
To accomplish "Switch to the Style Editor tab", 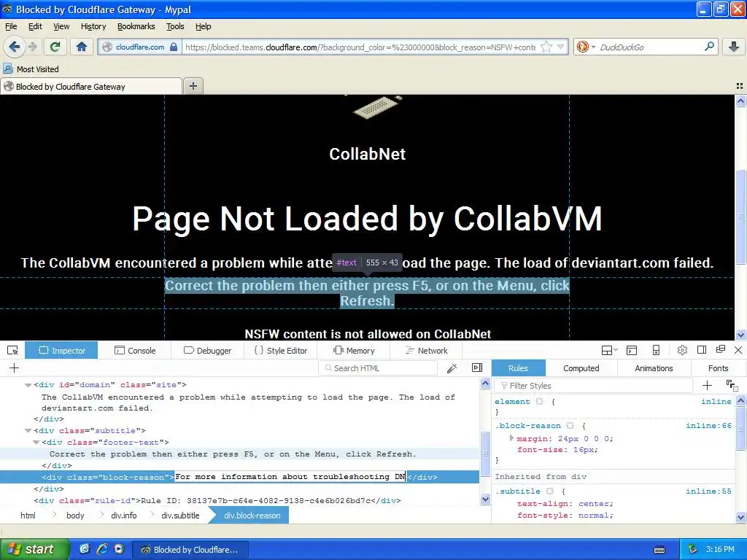I will [281, 351].
